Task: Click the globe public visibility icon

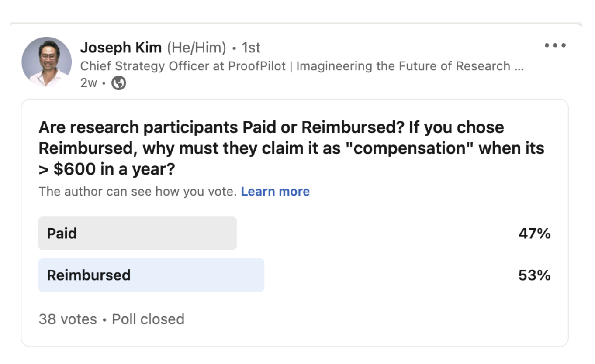Action: (119, 83)
